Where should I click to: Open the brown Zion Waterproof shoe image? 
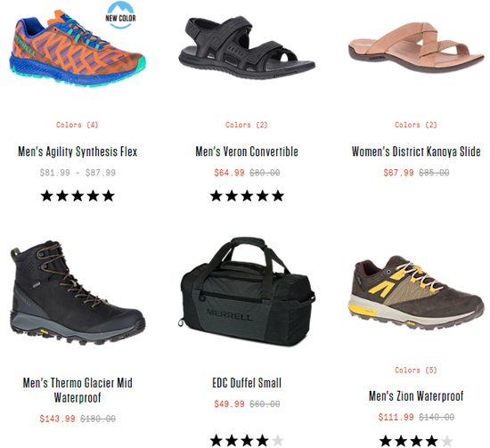(x=416, y=293)
